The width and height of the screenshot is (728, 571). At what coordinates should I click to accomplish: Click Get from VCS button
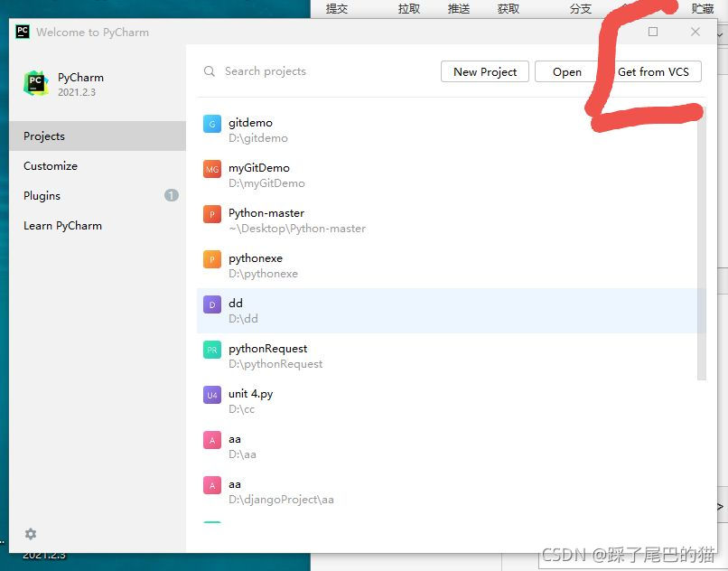point(653,71)
